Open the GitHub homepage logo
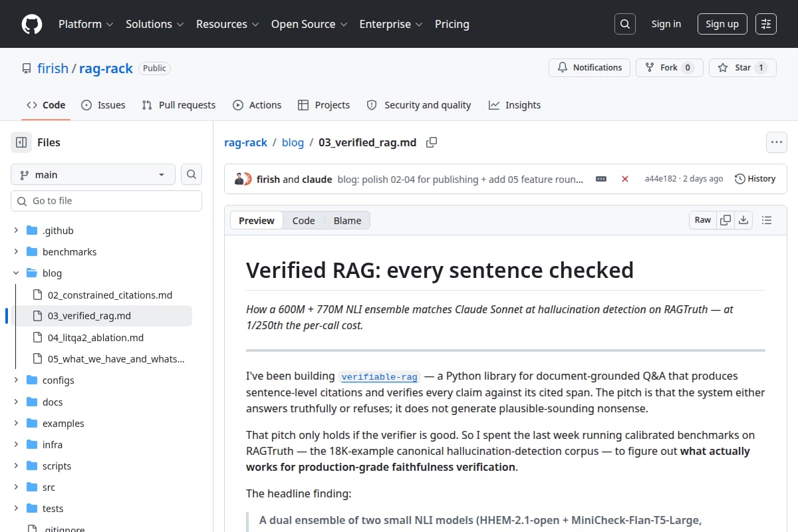This screenshot has height=532, width=798. click(x=32, y=24)
